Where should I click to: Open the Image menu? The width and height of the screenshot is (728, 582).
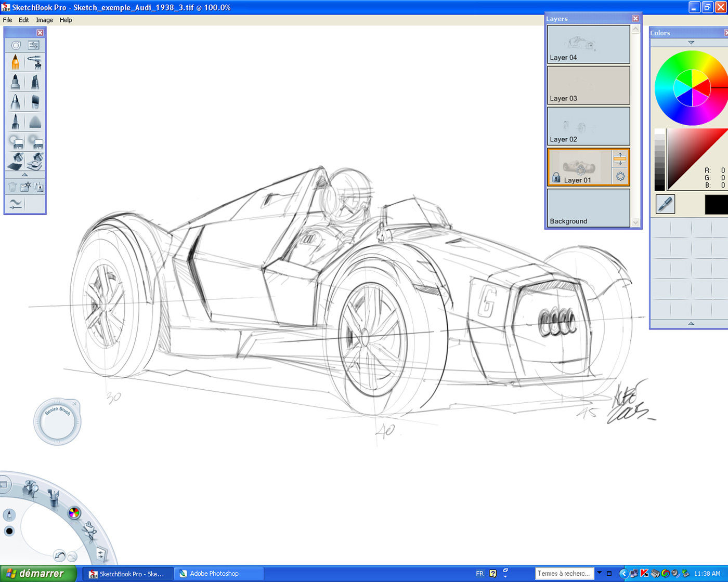point(44,20)
